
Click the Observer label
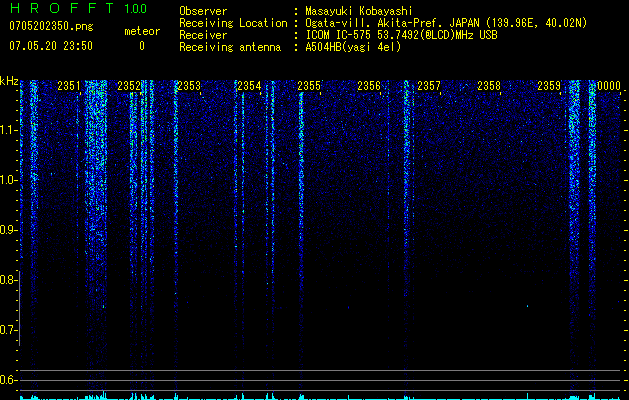point(203,11)
